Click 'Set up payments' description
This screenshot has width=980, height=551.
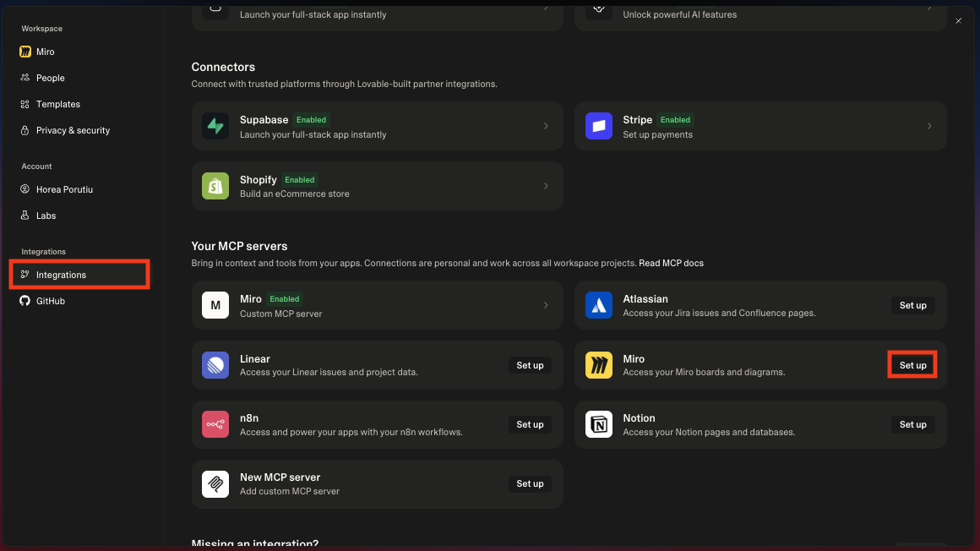click(x=657, y=134)
